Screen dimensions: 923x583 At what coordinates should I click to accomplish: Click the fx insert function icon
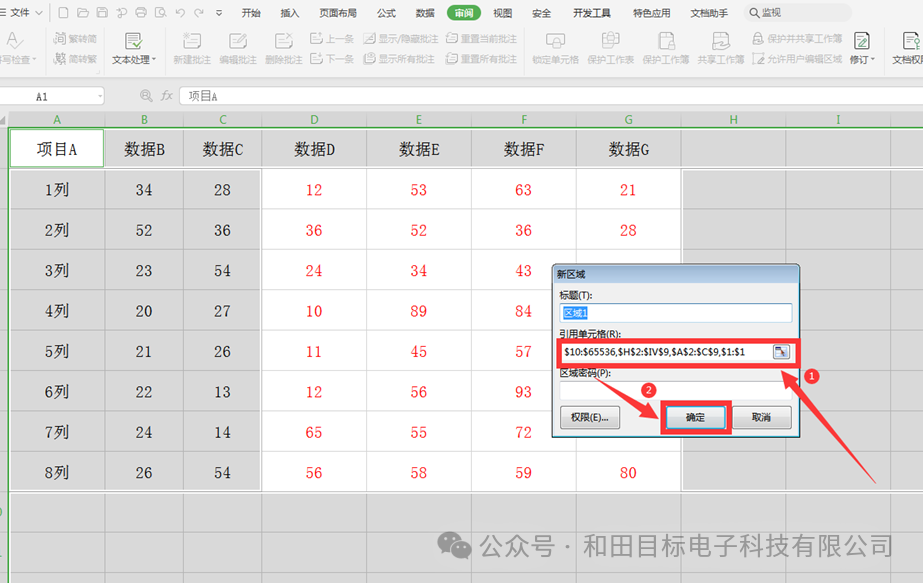167,95
